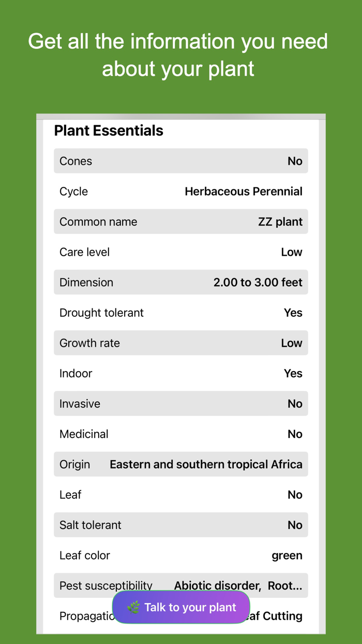Screen dimensions: 362x644
Task: Select the Indoor Yes attribute
Action: (x=181, y=373)
